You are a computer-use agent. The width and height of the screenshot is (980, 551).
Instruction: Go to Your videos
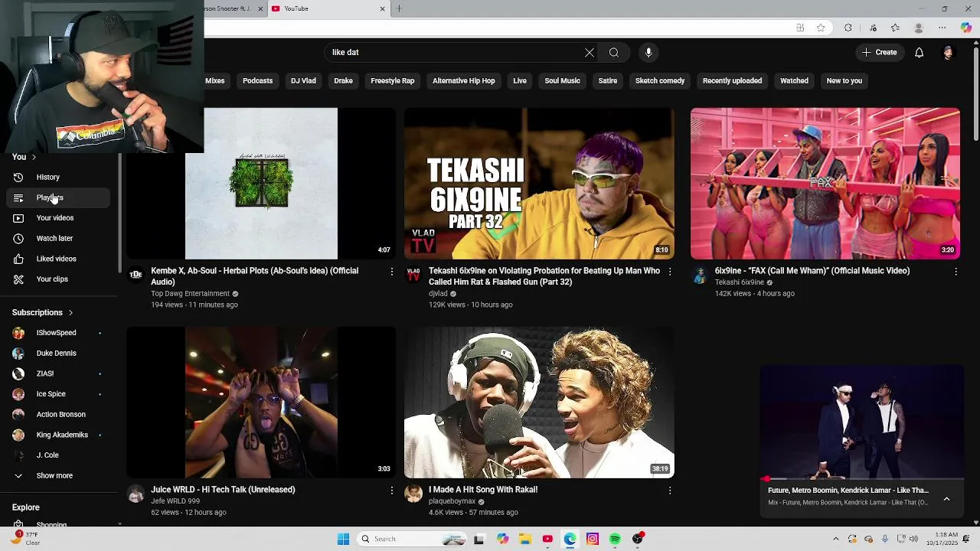(x=58, y=218)
